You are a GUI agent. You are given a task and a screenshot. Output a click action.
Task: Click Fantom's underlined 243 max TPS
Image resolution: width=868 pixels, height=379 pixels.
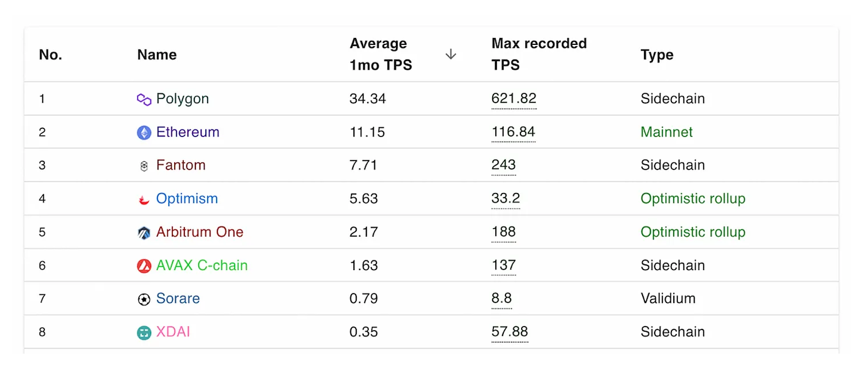click(x=504, y=165)
